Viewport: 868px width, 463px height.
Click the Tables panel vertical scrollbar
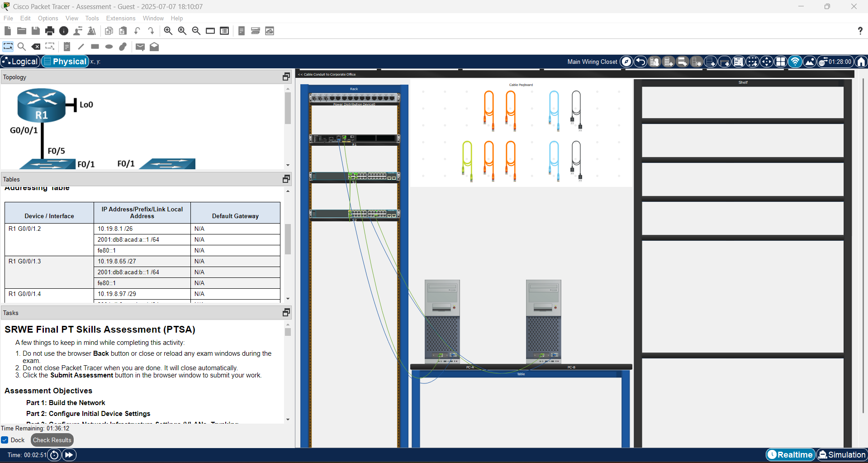[x=288, y=239]
